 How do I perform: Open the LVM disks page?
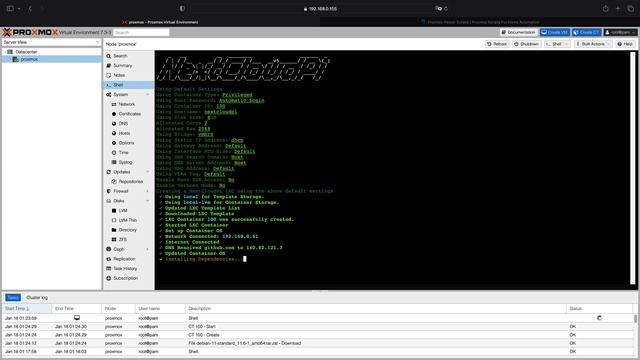123,211
